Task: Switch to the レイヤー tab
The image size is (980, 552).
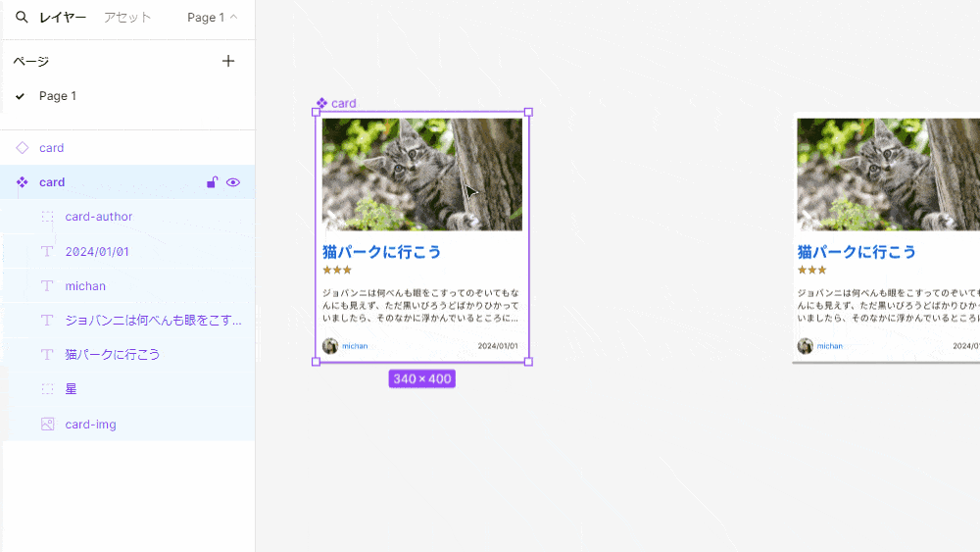Action: (63, 18)
